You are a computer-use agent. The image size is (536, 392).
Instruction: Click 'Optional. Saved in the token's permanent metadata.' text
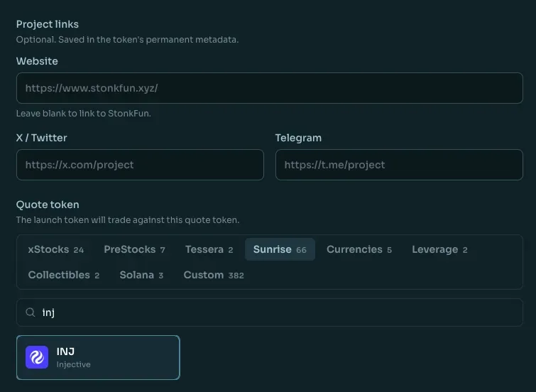(127, 40)
